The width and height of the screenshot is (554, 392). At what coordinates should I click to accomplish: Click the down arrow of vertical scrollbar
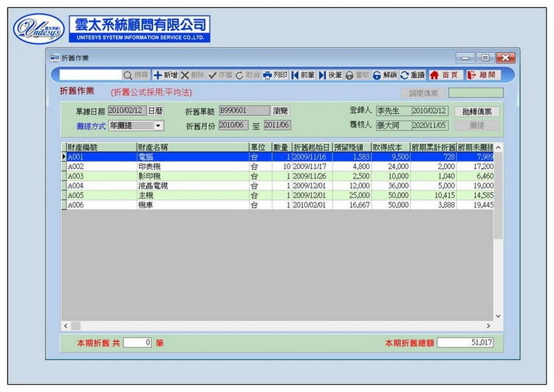click(498, 316)
